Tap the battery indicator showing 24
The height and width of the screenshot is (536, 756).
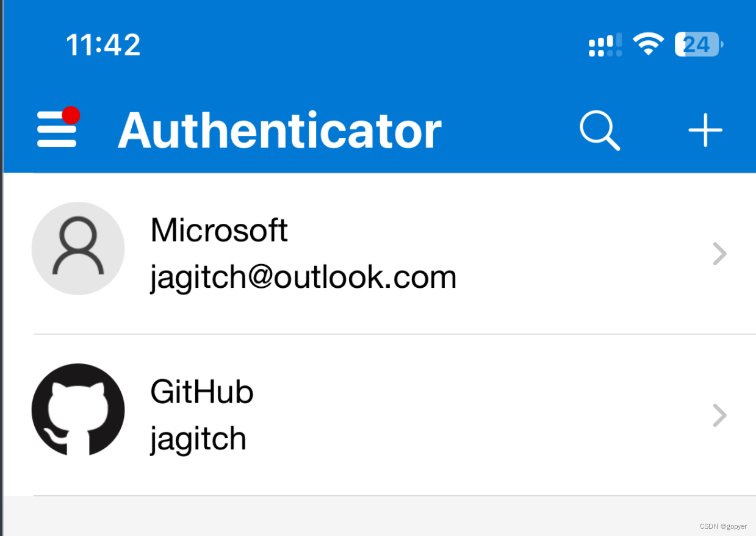[699, 45]
